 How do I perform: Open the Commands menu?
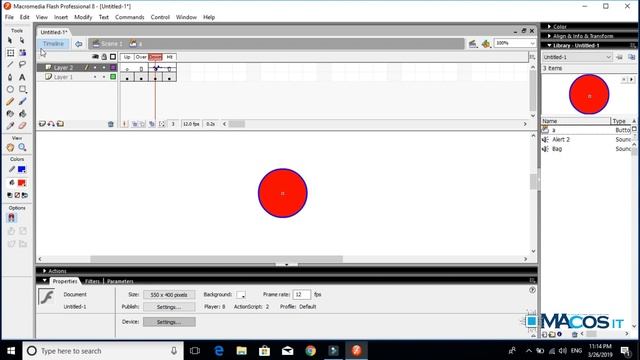coord(129,17)
